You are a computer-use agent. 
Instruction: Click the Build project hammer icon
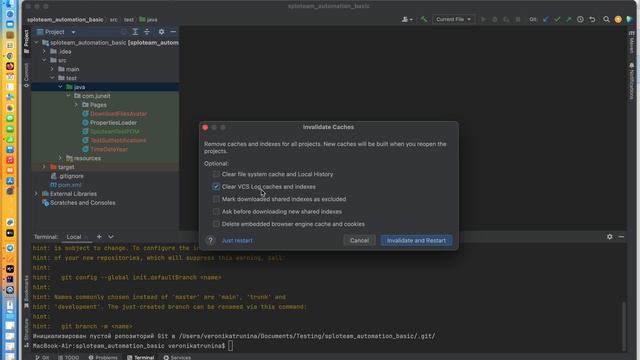[424, 19]
